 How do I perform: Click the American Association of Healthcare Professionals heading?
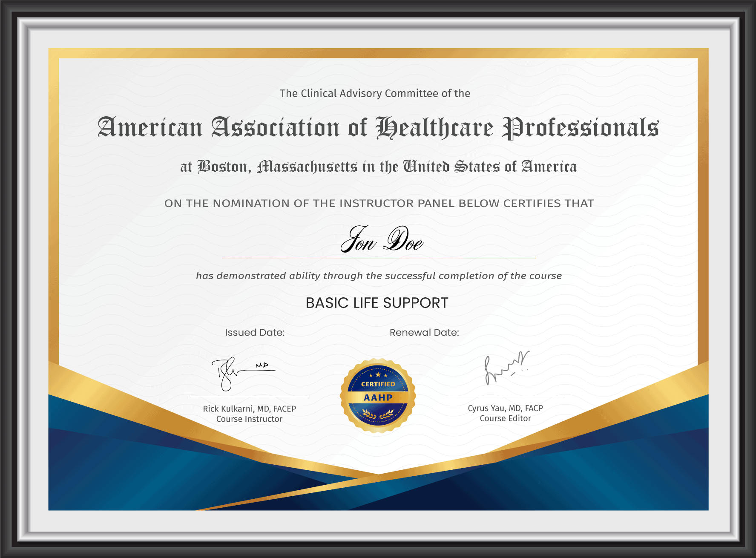[x=377, y=128]
